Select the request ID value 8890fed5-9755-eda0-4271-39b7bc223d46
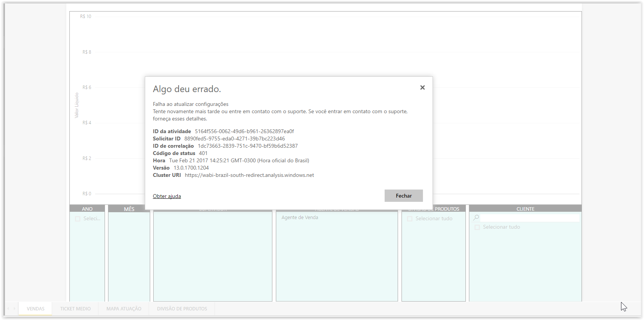This screenshot has height=320, width=644. click(x=234, y=139)
